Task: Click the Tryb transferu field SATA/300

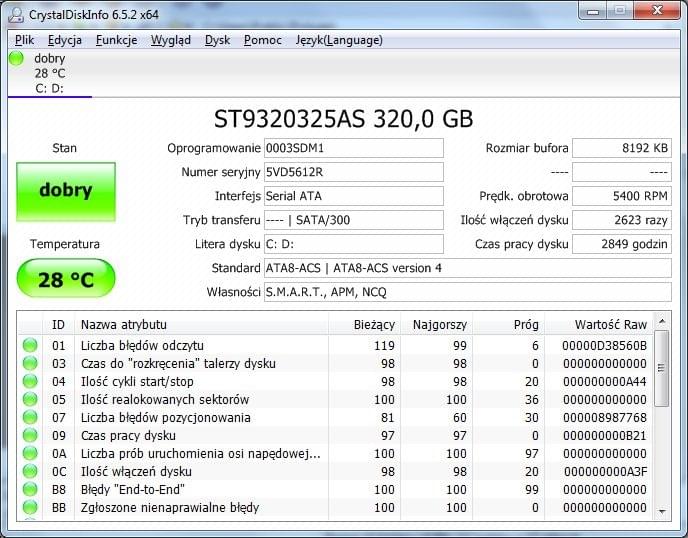Action: pos(354,220)
